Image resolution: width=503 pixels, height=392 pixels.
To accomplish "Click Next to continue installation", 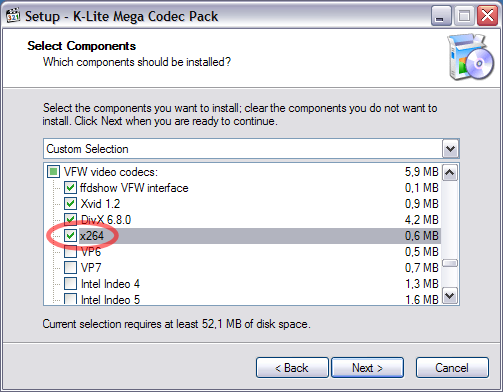I will click(x=367, y=368).
